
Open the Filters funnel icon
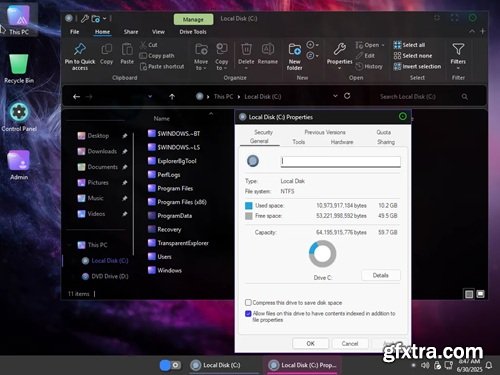[x=458, y=49]
